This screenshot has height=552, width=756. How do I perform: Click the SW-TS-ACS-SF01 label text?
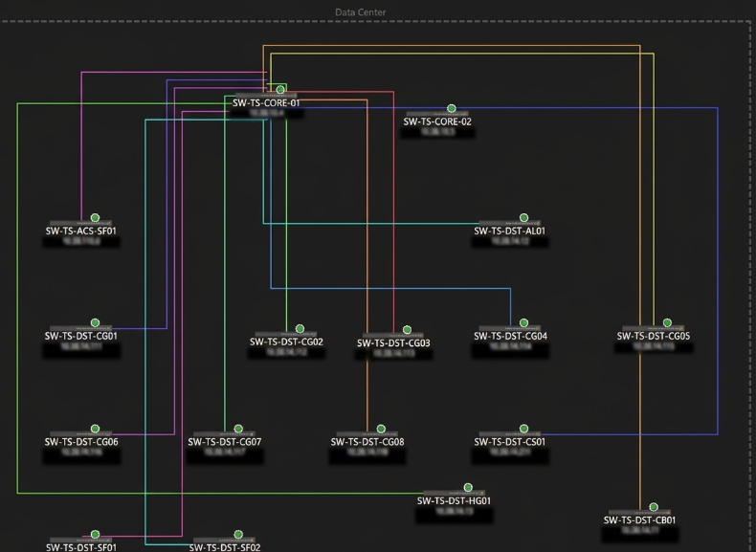81,231
